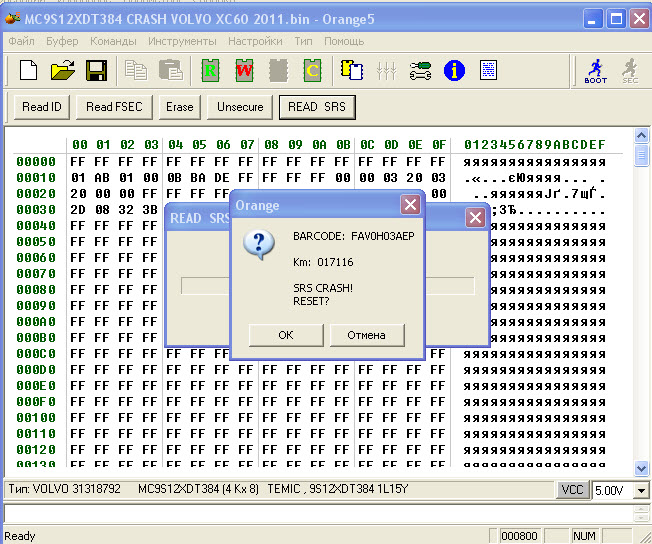This screenshot has height=544, width=652.
Task: Click the greyed-out chip icon
Action: (x=278, y=70)
